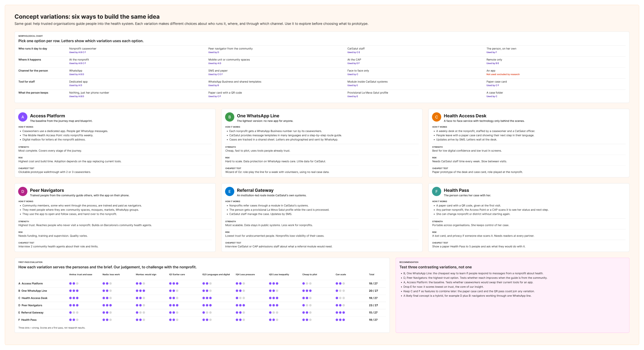
Task: Click the 'Cheap to pilot' column header
Action: coord(309,274)
